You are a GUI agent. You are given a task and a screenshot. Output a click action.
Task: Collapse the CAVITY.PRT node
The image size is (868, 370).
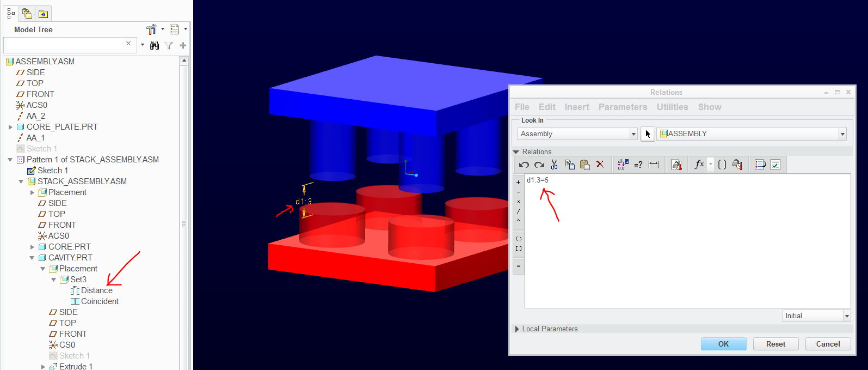pos(32,258)
